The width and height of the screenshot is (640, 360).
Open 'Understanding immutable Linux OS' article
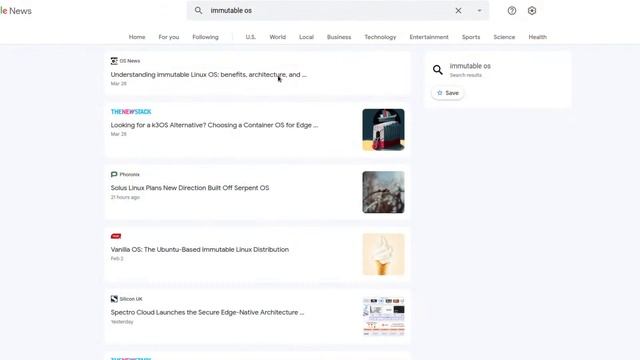point(209,75)
